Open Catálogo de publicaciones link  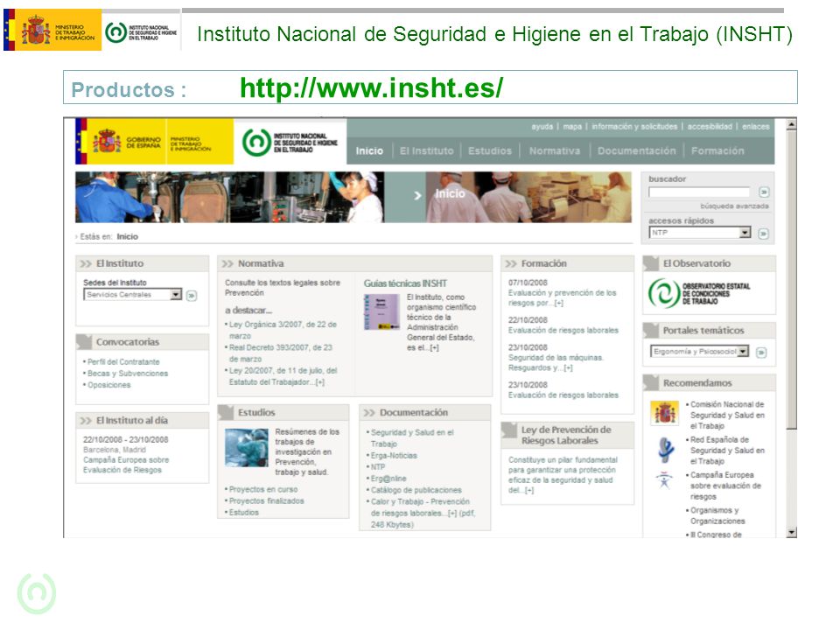[416, 490]
